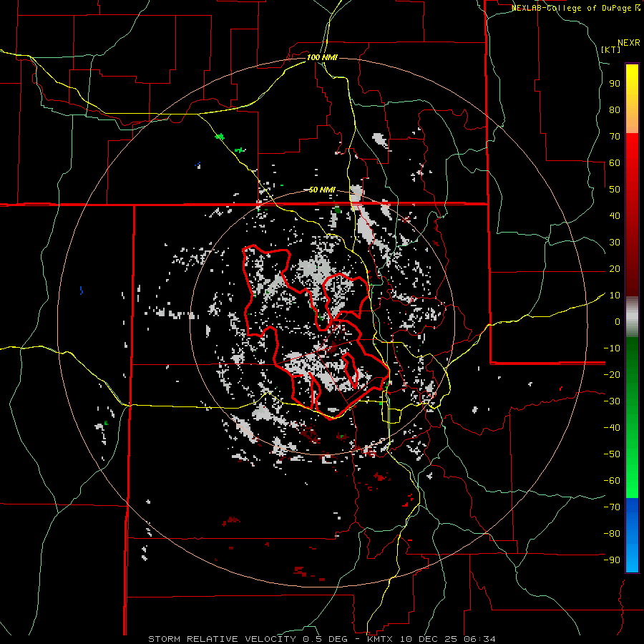Click the NEXLAB-College of DuPage watermark
Image resolution: width=644 pixels, height=644 pixels.
point(572,8)
